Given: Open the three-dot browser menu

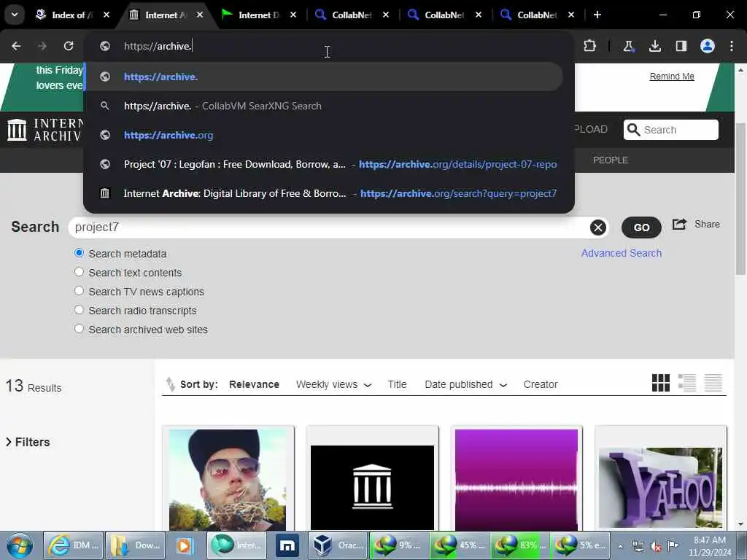Looking at the screenshot, I should pyautogui.click(x=732, y=46).
